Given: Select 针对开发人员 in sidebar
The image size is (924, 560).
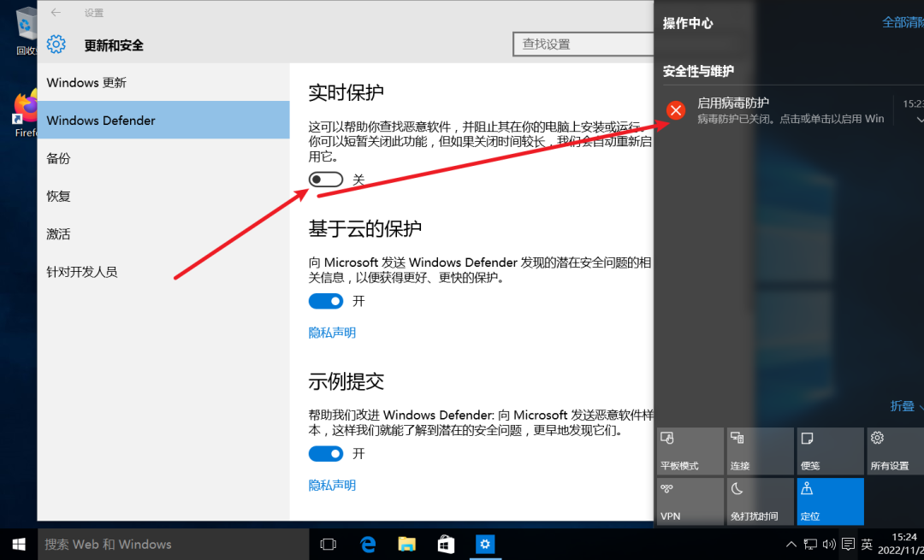Looking at the screenshot, I should pos(163,272).
